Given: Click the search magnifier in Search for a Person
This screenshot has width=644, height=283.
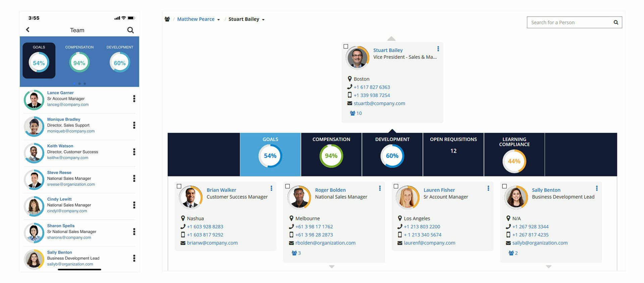Looking at the screenshot, I should (x=616, y=22).
